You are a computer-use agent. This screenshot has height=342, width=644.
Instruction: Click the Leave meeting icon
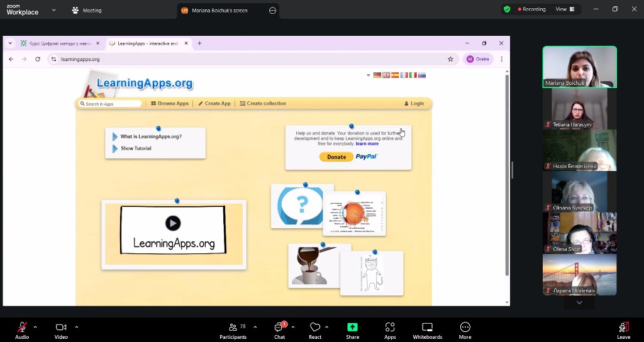point(623,328)
